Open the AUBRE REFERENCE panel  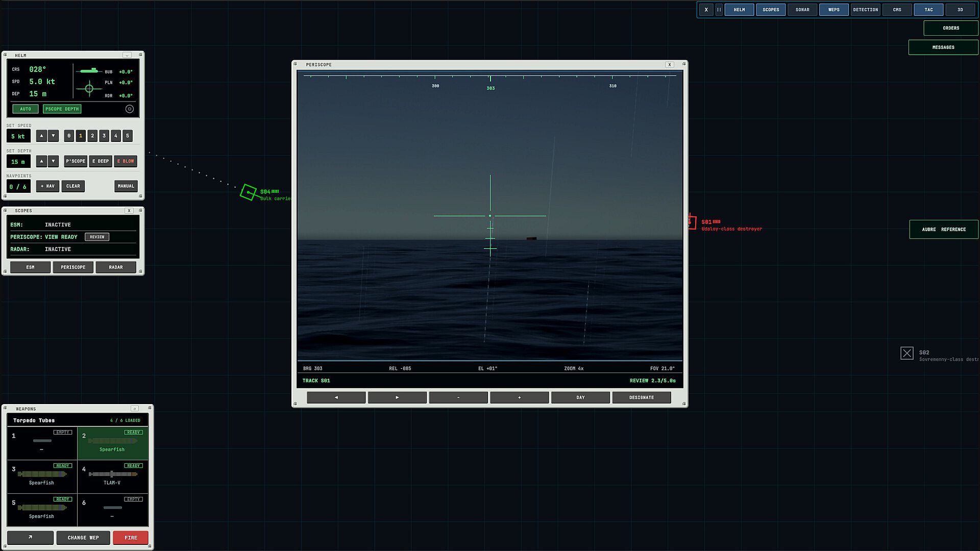[944, 230]
